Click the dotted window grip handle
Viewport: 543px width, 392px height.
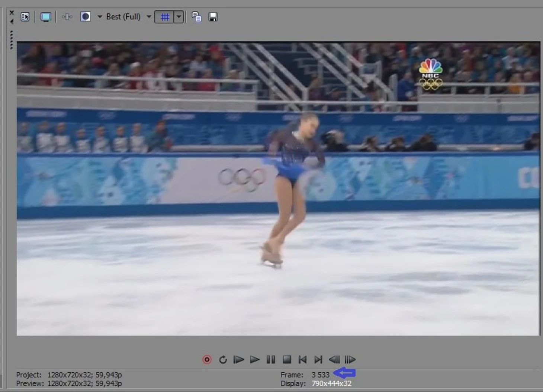[x=12, y=40]
